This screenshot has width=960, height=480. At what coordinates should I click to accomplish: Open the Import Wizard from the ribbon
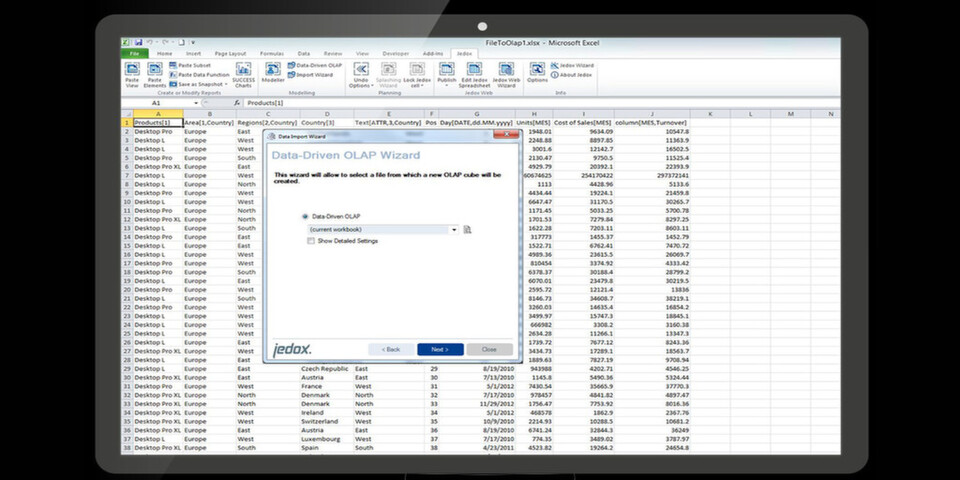pos(310,75)
